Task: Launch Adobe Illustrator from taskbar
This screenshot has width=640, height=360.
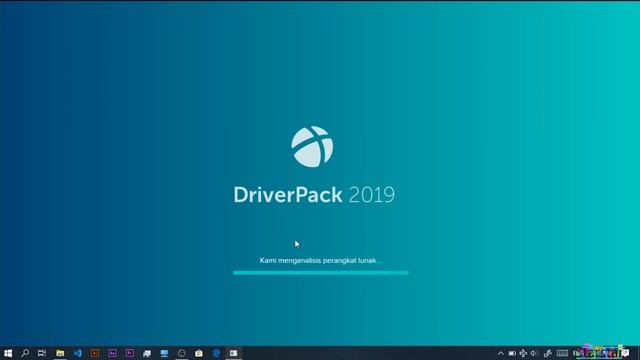Action: point(95,353)
